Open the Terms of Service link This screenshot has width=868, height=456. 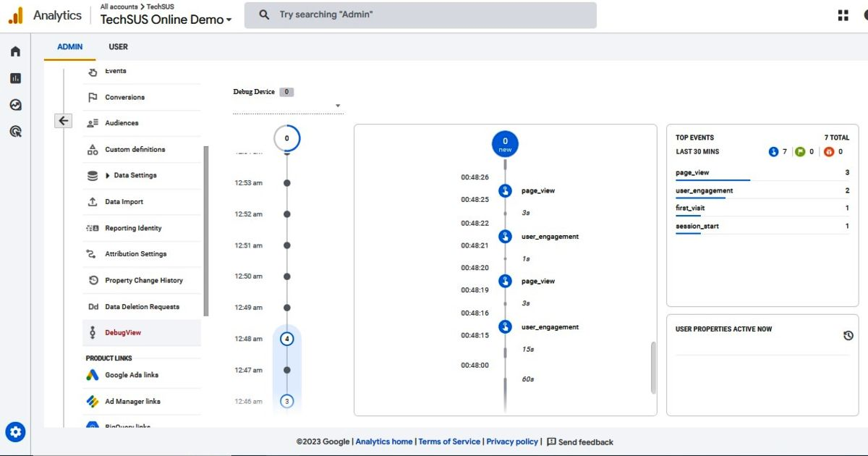[449, 442]
